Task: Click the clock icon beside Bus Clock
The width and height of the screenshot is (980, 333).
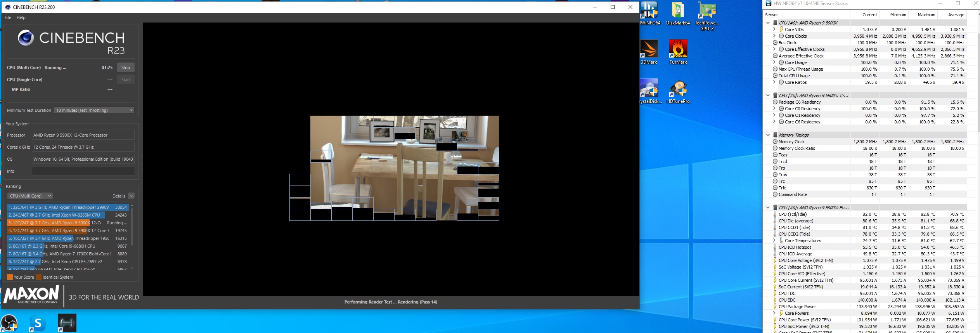Action: [x=775, y=43]
